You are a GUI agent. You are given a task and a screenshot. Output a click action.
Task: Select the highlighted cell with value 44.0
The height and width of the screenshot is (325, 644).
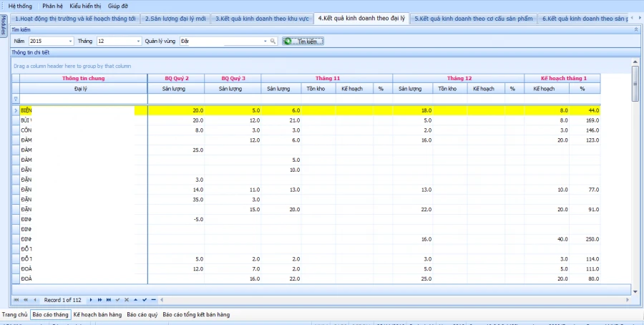585,110
